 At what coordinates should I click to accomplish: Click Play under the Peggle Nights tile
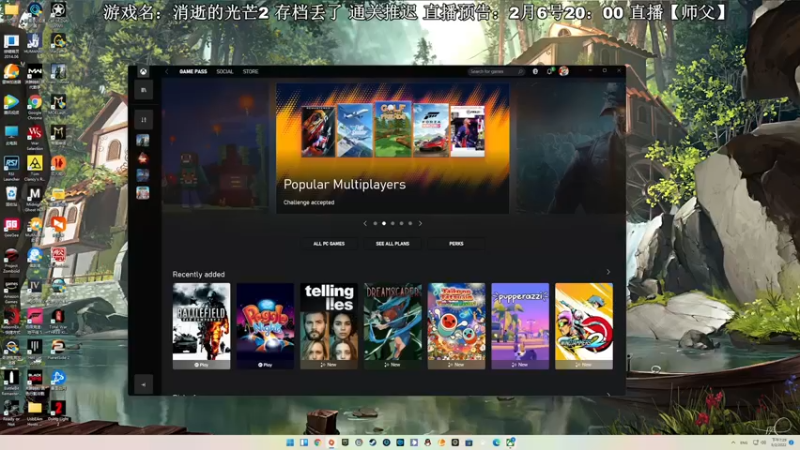(x=265, y=365)
